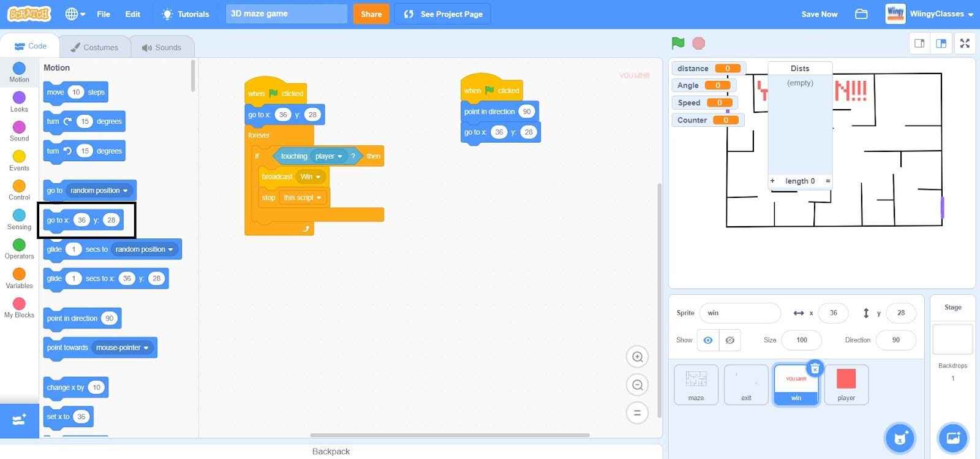Select the exit sprite thumbnail
The width and height of the screenshot is (980, 459).
[746, 384]
